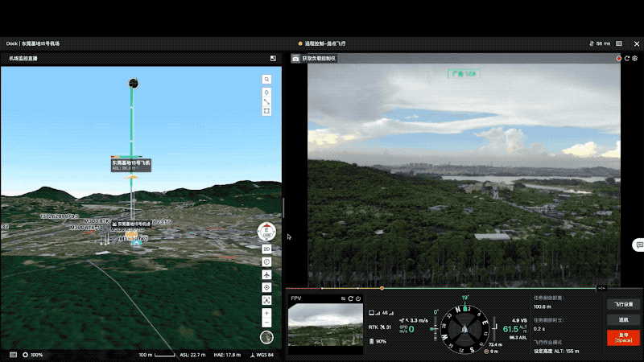Open 飞行设置 flight settings
The height and width of the screenshot is (362, 644).
[x=623, y=305]
